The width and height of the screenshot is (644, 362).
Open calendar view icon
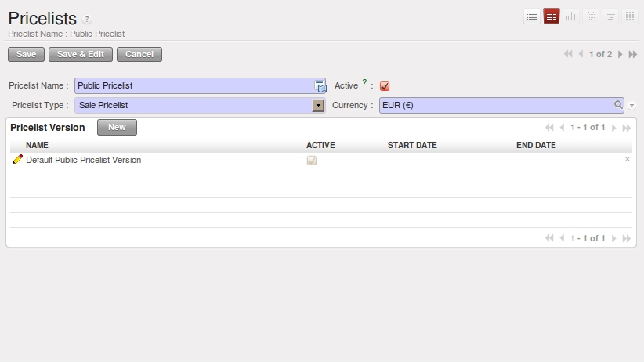click(x=591, y=16)
